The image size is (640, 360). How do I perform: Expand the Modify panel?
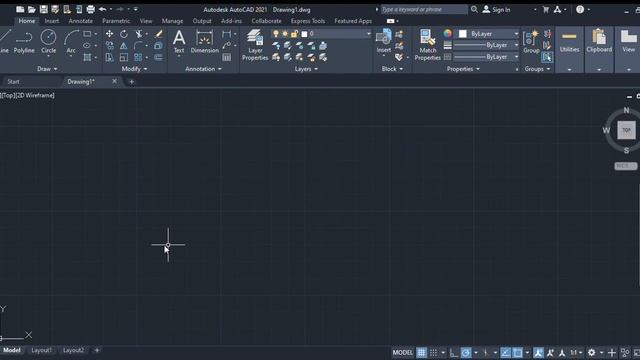point(134,69)
